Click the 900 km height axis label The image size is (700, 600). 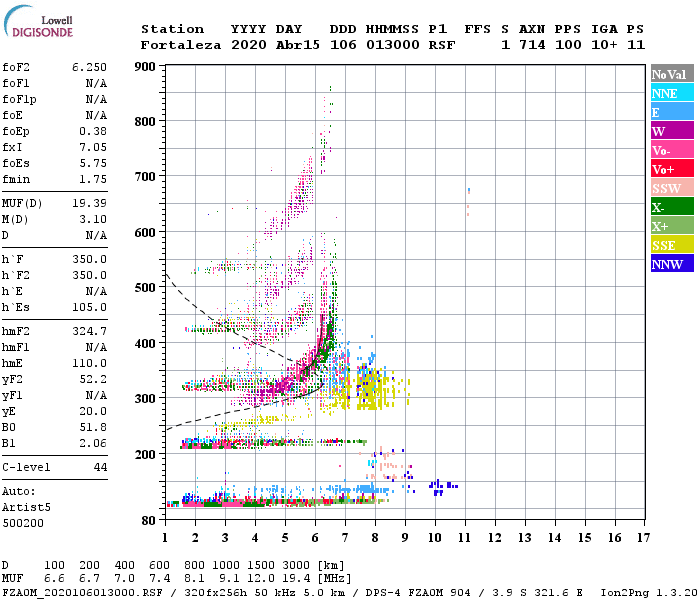(x=145, y=67)
